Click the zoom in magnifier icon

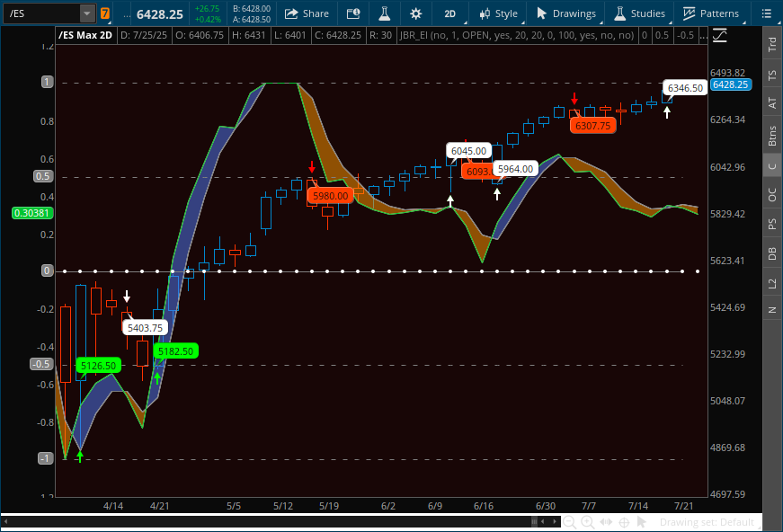tap(588, 522)
